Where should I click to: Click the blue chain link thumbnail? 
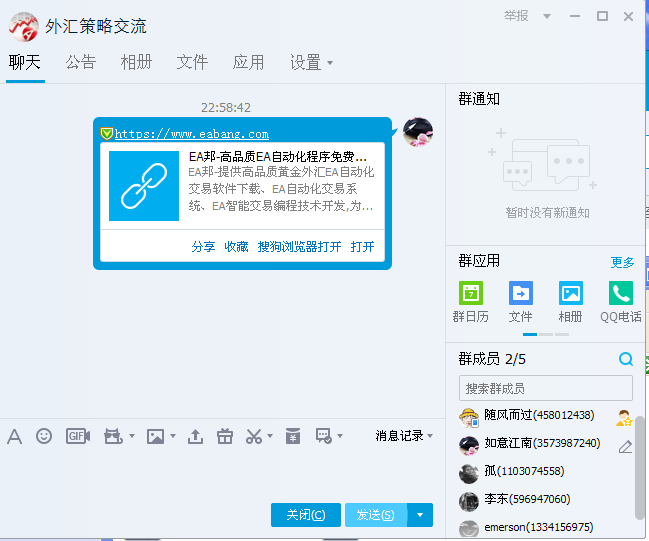point(144,185)
